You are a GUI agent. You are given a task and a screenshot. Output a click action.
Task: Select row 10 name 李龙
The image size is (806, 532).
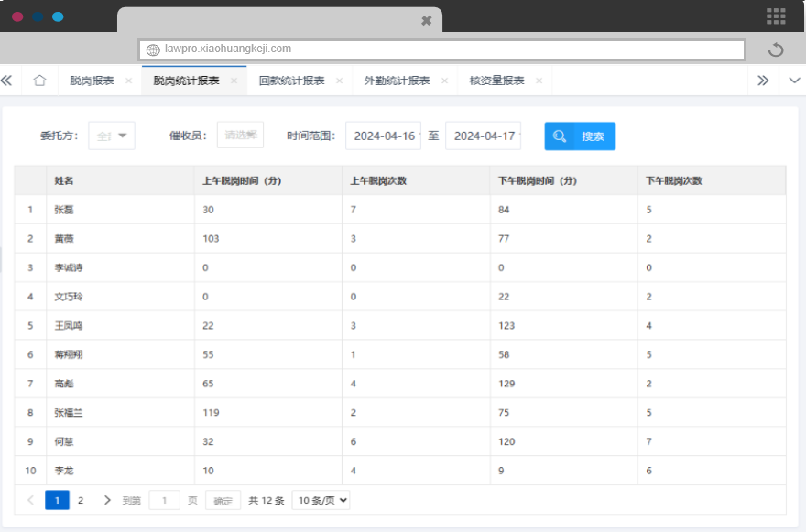point(64,471)
